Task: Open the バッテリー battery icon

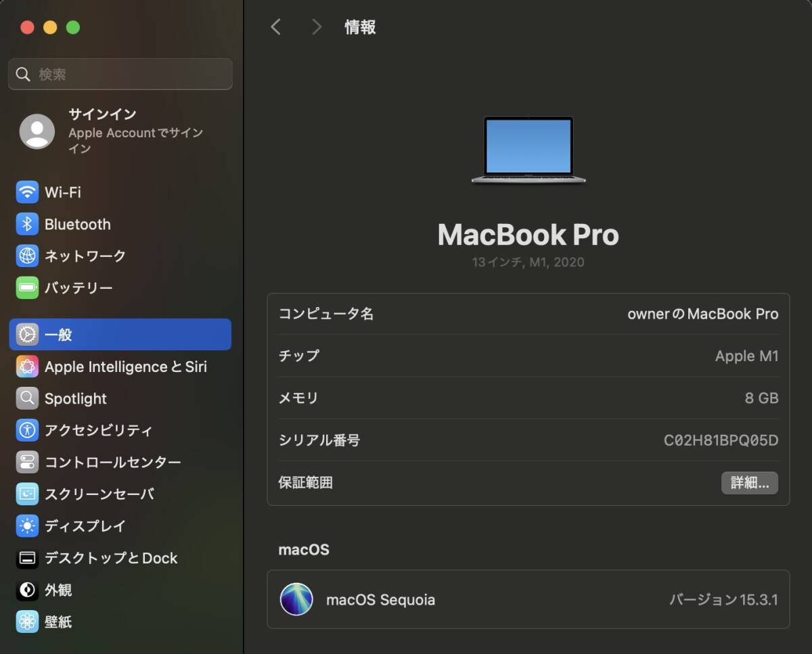Action: pyautogui.click(x=27, y=288)
